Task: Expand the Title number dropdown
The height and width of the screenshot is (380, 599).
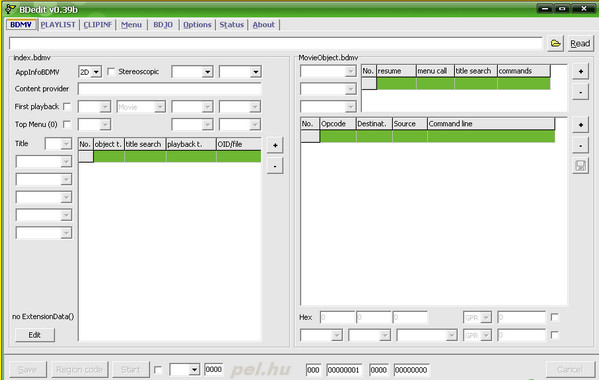Action: (58, 144)
